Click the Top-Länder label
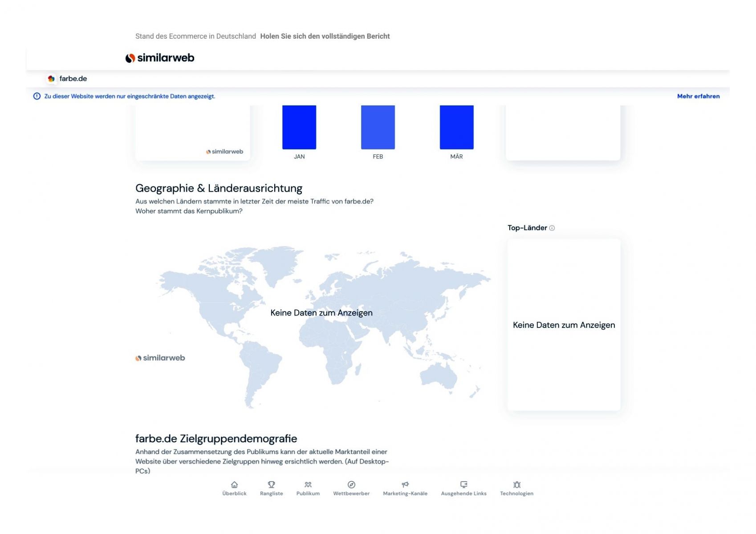This screenshot has width=756, height=534. (527, 228)
